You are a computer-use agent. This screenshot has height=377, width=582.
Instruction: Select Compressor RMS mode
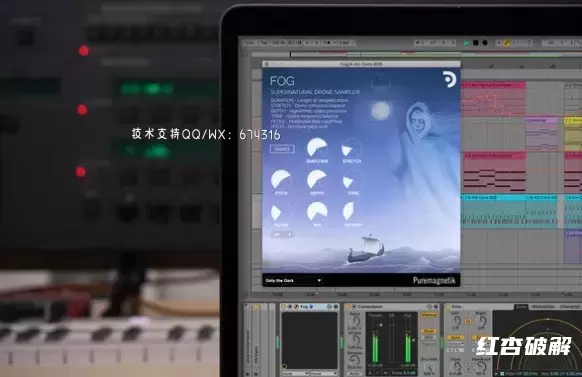point(429,337)
